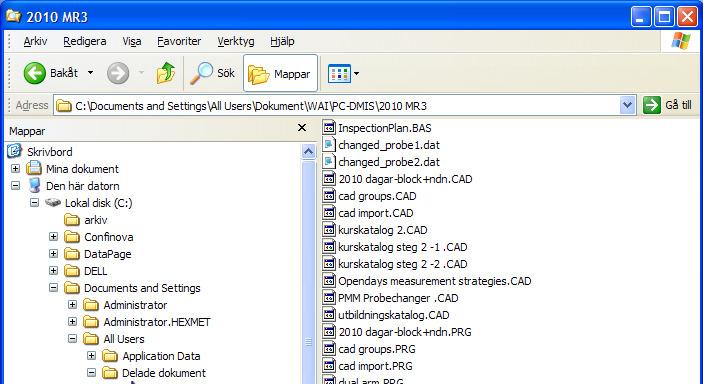This screenshot has width=703, height=384.
Task: Select kurskatalog 2.CAD file icon
Action: pos(329,230)
